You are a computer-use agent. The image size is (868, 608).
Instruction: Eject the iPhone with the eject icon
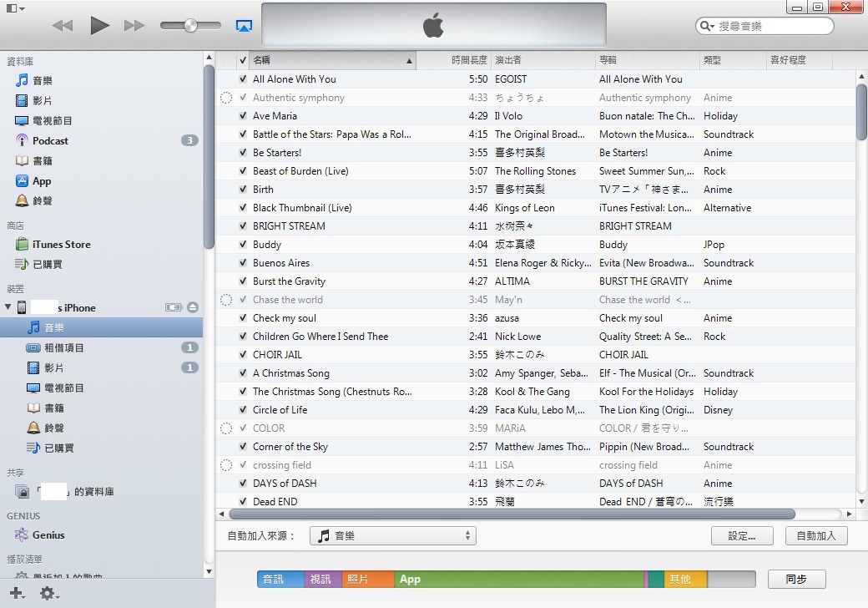click(193, 307)
